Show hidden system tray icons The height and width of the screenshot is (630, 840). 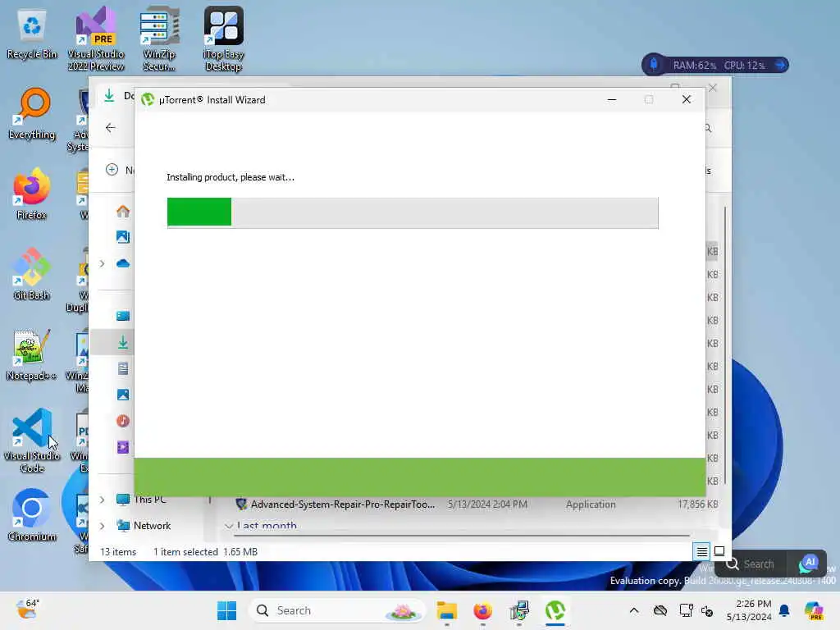pyautogui.click(x=634, y=610)
